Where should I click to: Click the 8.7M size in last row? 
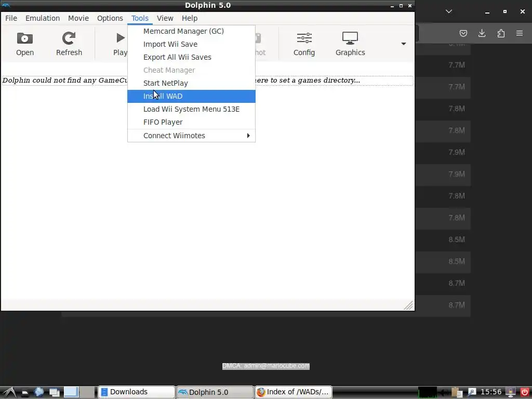[x=456, y=305]
